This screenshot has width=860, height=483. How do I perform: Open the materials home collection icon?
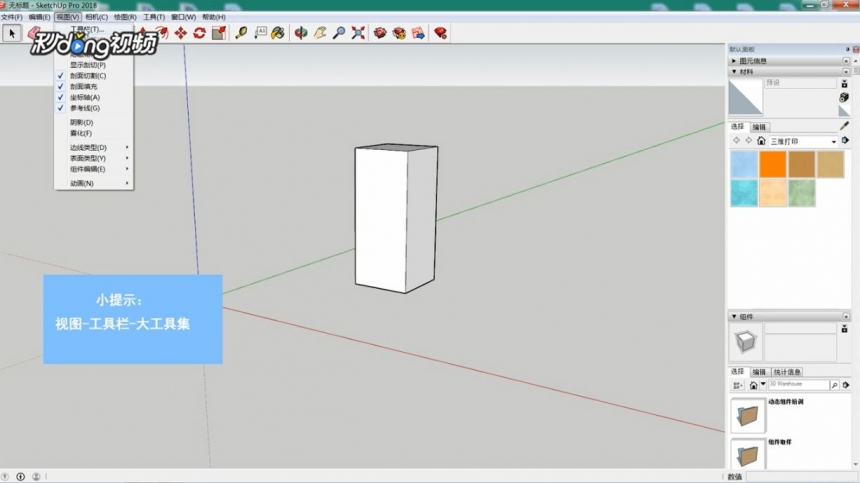tap(761, 141)
